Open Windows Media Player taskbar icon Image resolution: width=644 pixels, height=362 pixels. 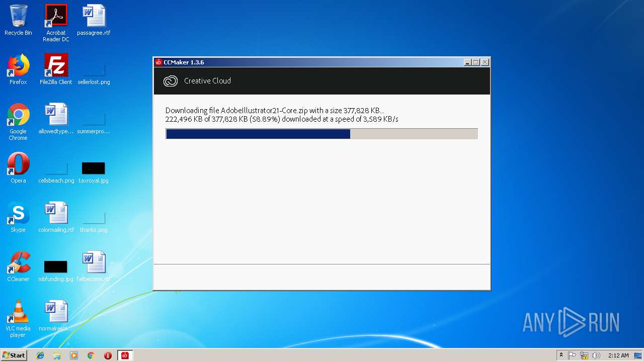tap(74, 355)
